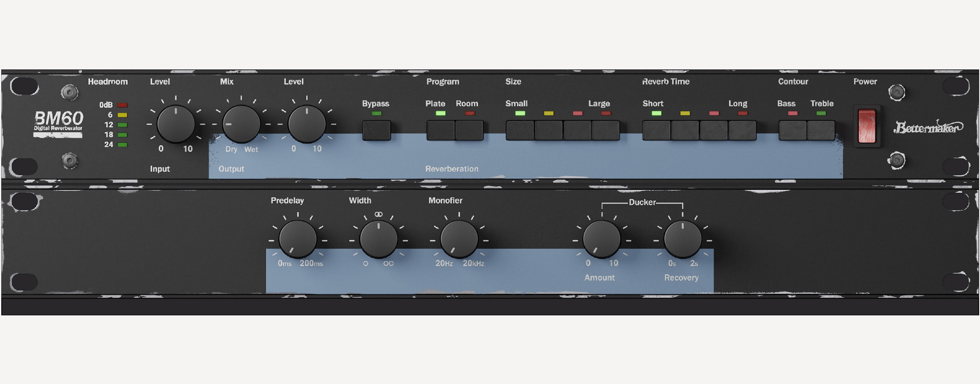
Task: Select the Room program button
Action: pos(470,130)
